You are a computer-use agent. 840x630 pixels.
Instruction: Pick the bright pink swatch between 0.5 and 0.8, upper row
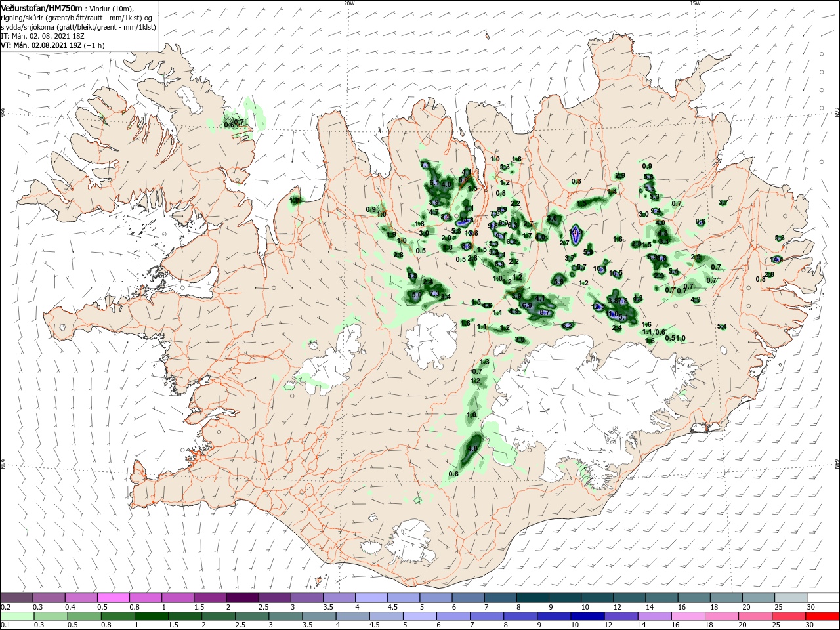pyautogui.click(x=113, y=598)
